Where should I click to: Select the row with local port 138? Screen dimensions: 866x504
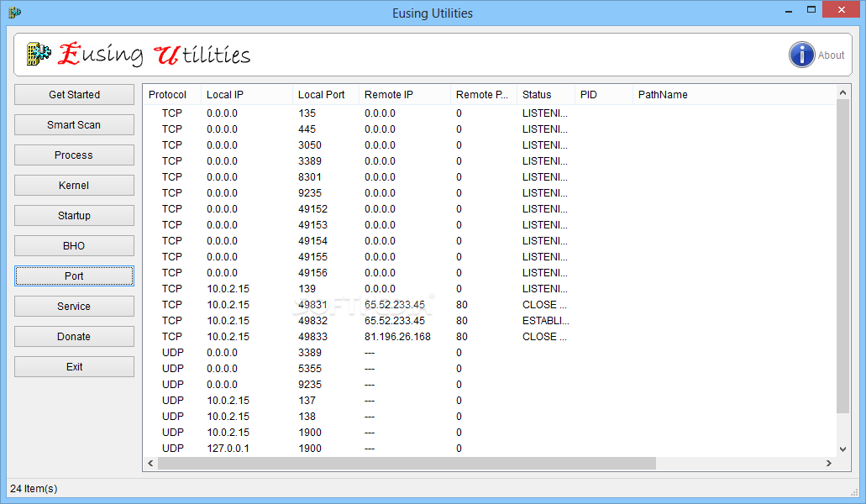pyautogui.click(x=490, y=417)
